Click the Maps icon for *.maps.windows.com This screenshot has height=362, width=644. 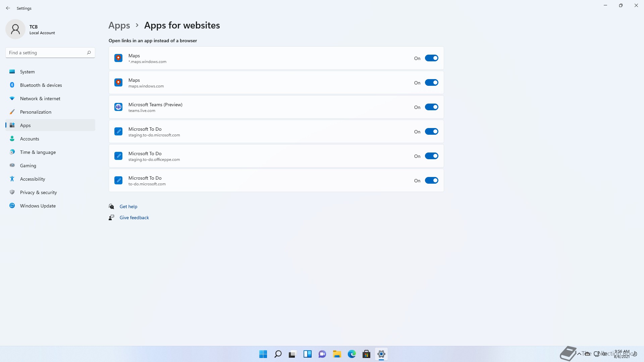(118, 58)
